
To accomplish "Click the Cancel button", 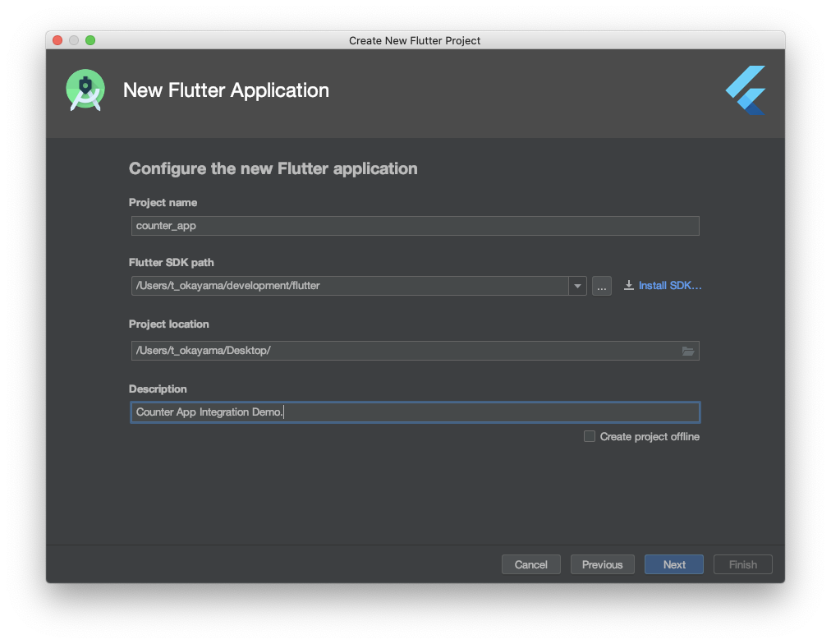I will [x=531, y=564].
